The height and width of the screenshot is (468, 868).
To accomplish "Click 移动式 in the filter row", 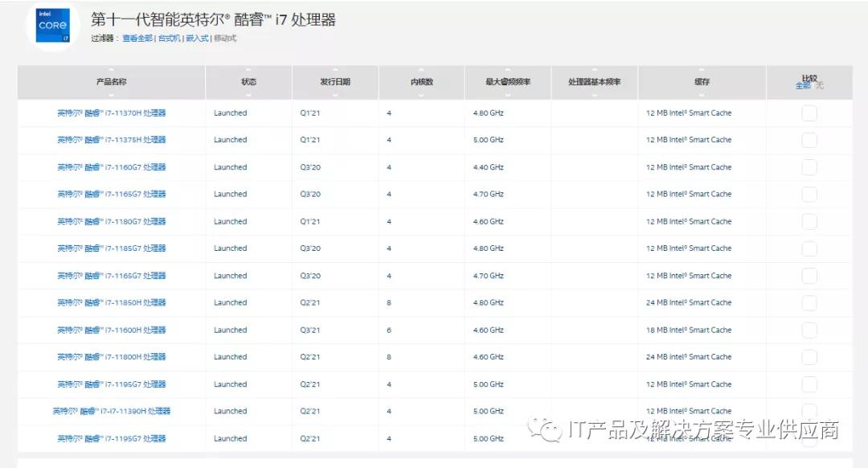I will point(226,38).
